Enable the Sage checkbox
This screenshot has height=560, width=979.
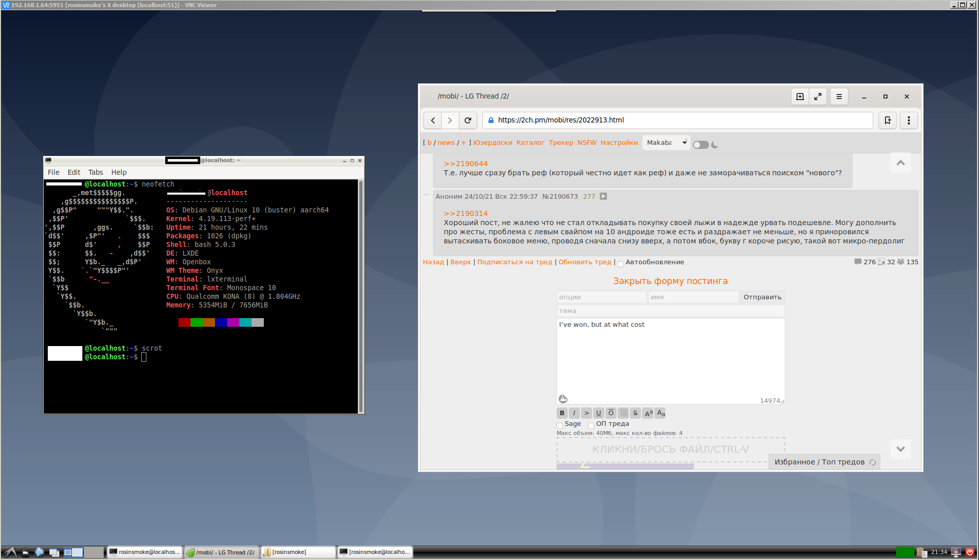pyautogui.click(x=560, y=425)
